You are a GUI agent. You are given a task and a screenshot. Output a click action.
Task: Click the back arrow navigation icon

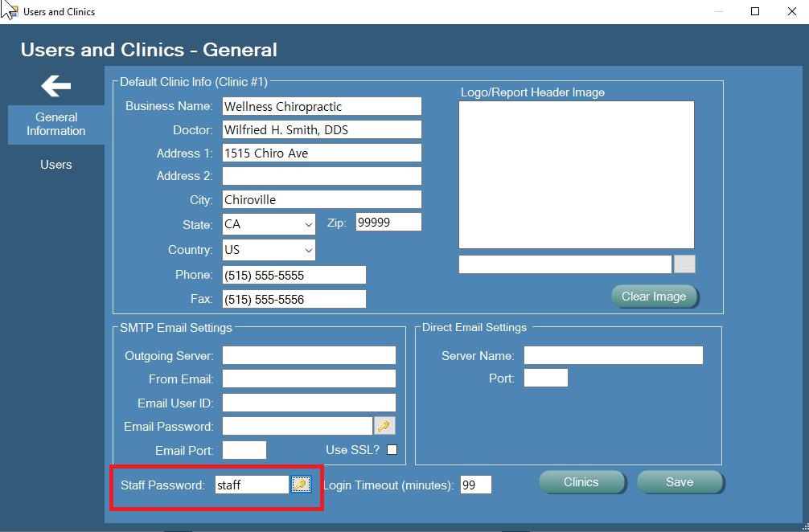[x=55, y=85]
